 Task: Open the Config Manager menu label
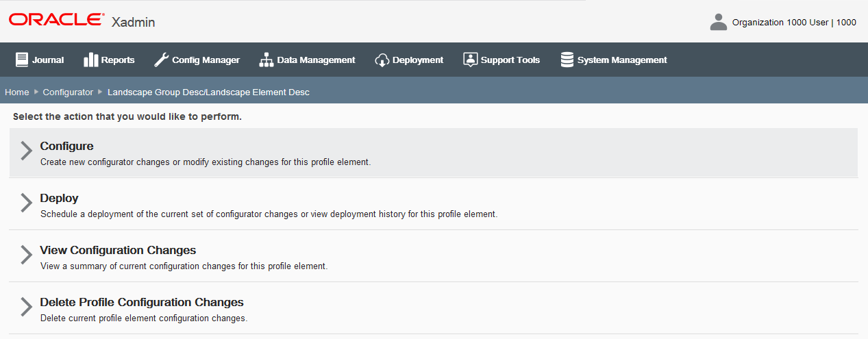(x=206, y=60)
